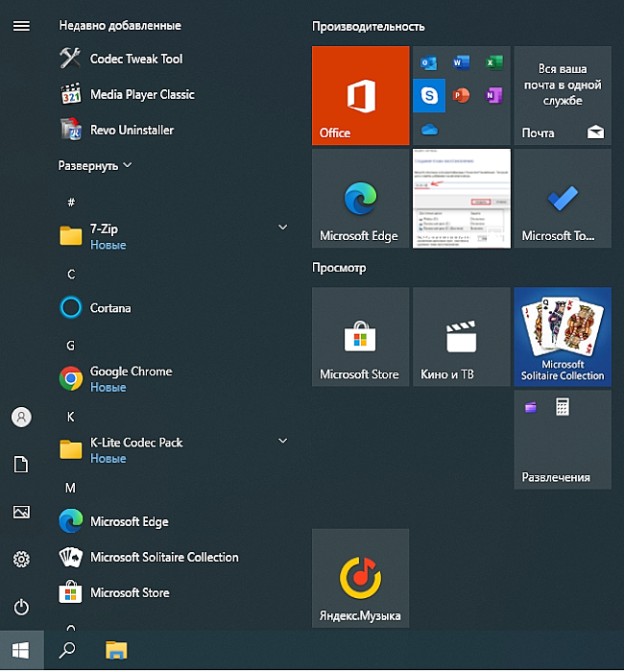Click the C letter header
The image size is (624, 672).
71,274
